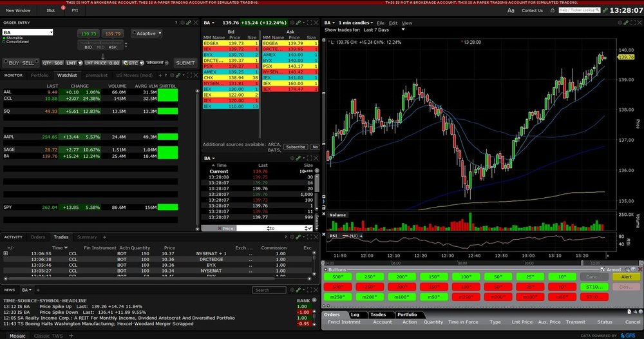
Task: Add a new Monitor tab with plus
Action: [160, 75]
